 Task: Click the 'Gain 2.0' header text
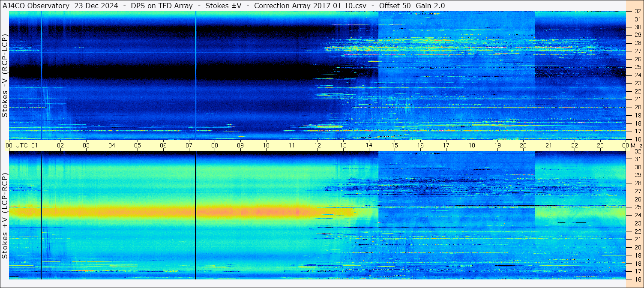click(x=430, y=6)
